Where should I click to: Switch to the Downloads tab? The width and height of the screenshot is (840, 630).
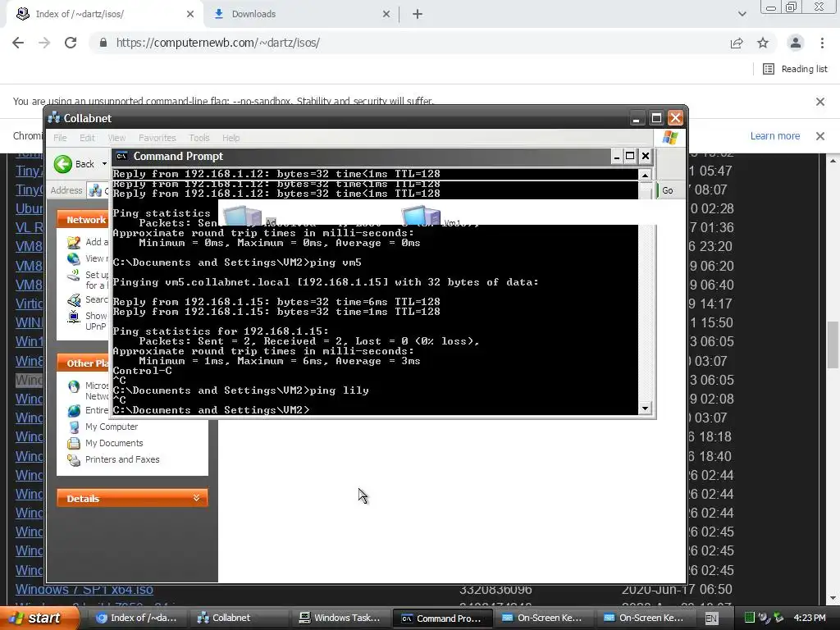300,14
